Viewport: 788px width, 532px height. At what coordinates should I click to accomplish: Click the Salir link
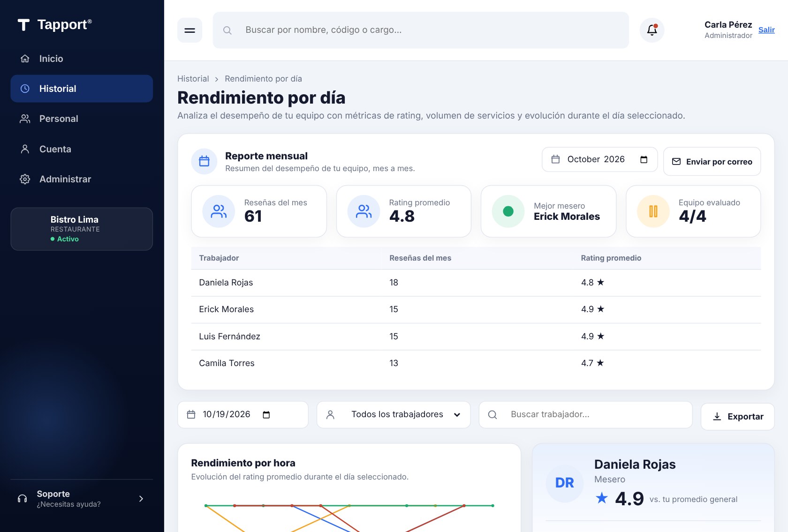pos(766,30)
